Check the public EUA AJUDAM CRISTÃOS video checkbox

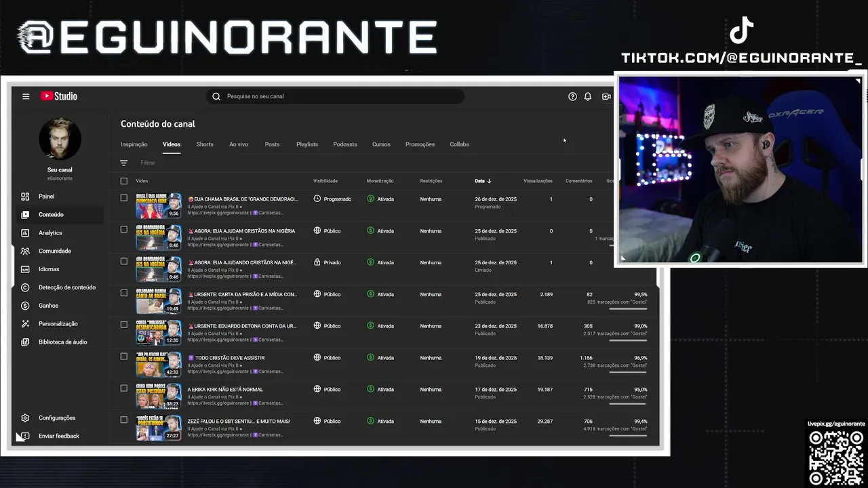[123, 229]
